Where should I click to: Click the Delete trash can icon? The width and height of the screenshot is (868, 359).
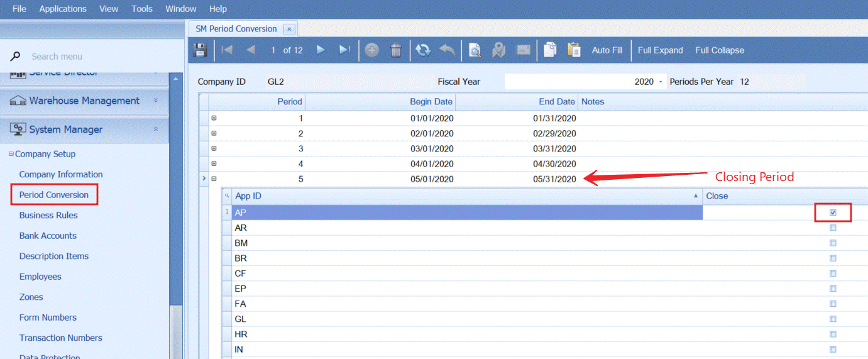point(396,50)
